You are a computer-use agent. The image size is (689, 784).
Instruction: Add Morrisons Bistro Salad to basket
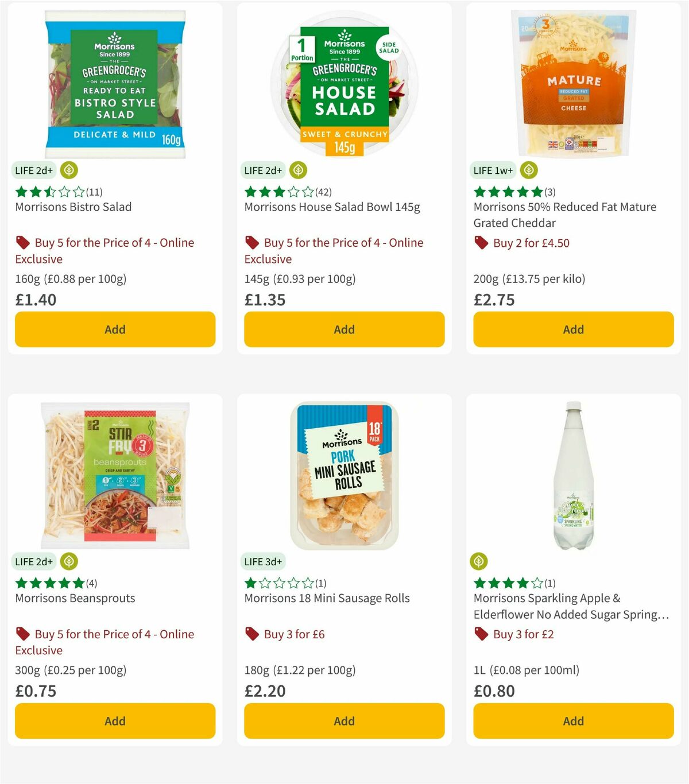(x=115, y=329)
